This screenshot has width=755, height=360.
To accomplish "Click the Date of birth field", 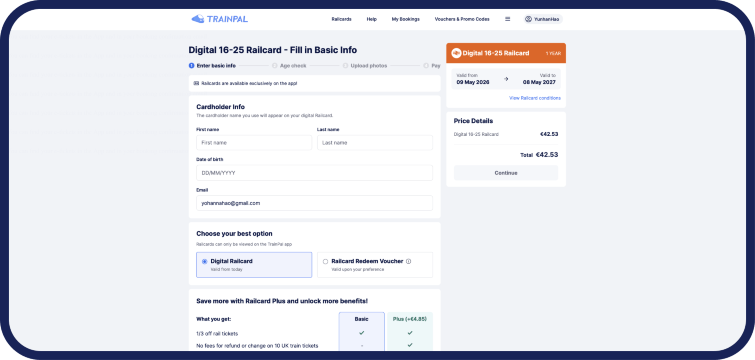I will point(314,173).
